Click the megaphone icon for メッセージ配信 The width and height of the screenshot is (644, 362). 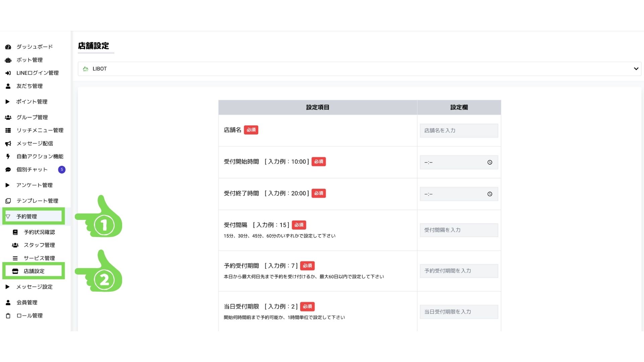[8, 143]
